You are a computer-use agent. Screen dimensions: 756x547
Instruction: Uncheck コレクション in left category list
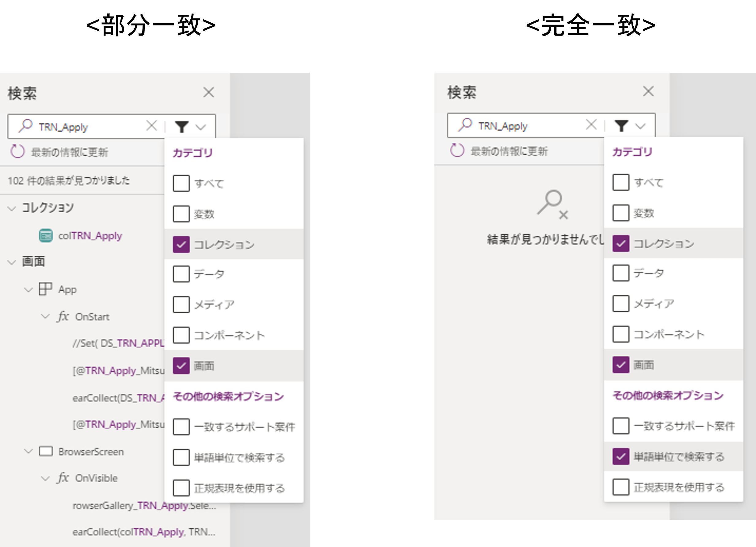(x=181, y=244)
